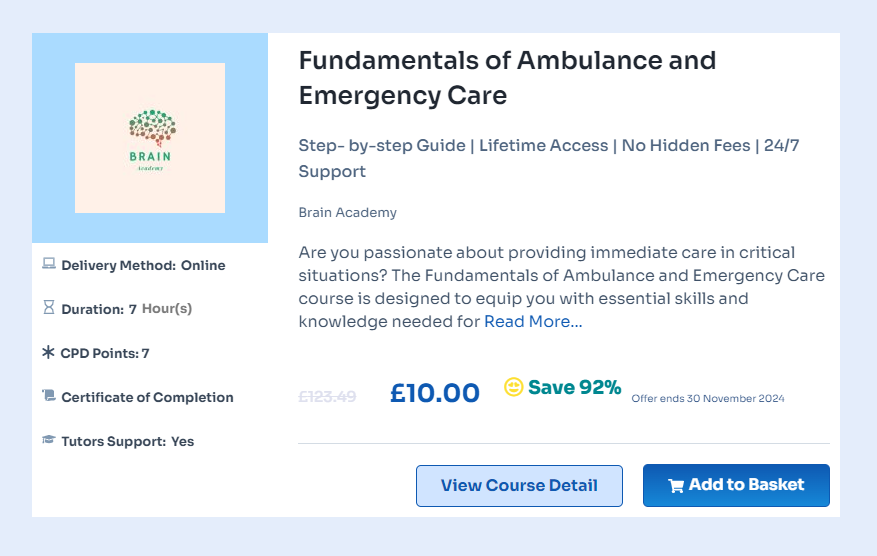Screen dimensions: 877x556
Task: Click the £10.00 discounted price
Action: (435, 393)
